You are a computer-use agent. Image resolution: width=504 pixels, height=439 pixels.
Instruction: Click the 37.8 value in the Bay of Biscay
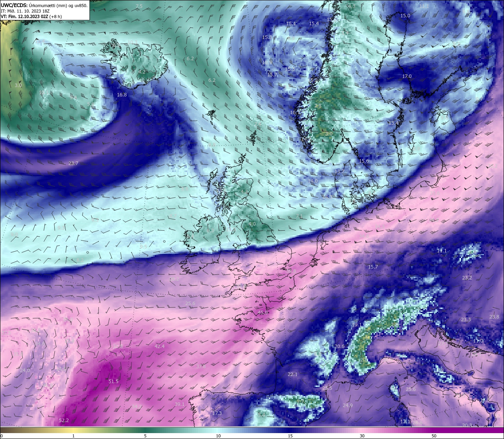pos(201,367)
